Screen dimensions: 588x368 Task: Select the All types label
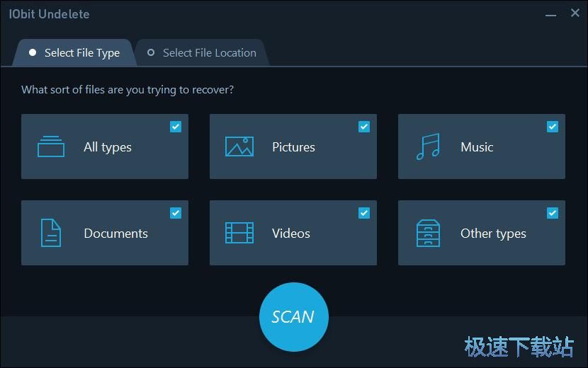pos(108,147)
